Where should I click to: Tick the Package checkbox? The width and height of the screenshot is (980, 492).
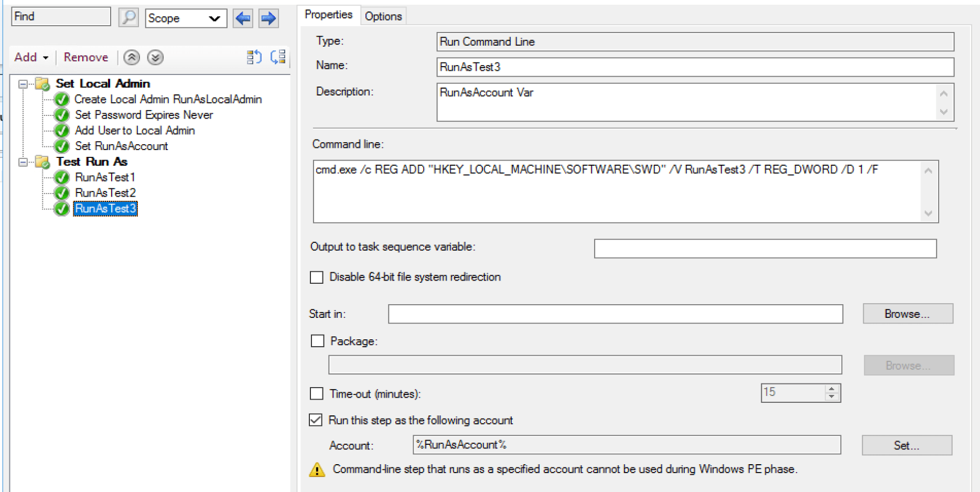[x=317, y=341]
